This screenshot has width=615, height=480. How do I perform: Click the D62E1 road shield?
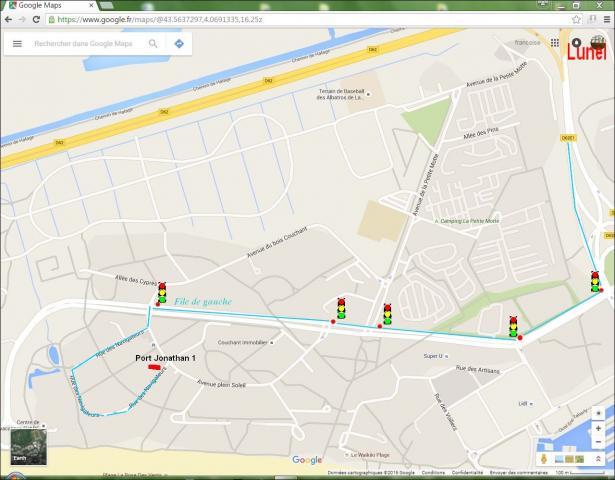[568, 138]
